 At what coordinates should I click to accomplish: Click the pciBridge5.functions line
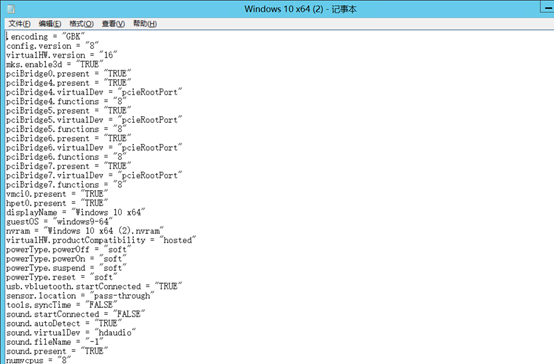pos(66,129)
